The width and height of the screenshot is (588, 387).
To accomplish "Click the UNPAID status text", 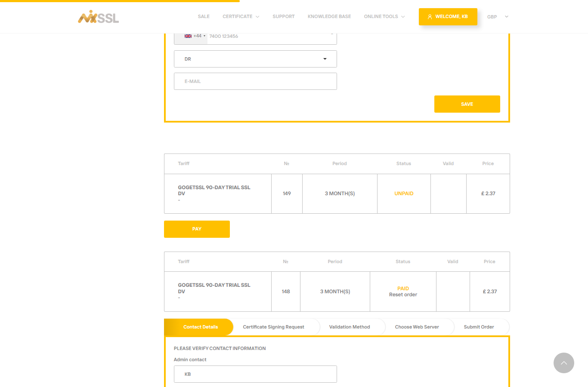I will pos(404,193).
